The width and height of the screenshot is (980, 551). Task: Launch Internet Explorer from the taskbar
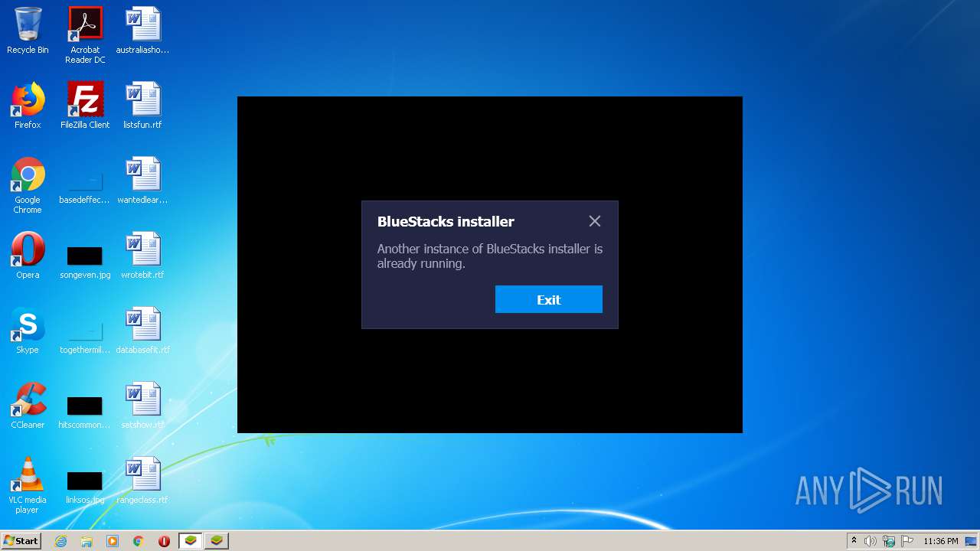click(60, 541)
